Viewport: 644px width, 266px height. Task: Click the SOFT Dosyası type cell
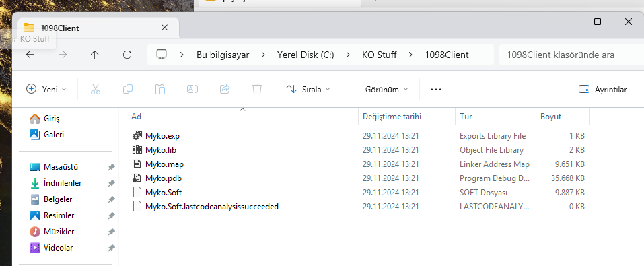483,193
